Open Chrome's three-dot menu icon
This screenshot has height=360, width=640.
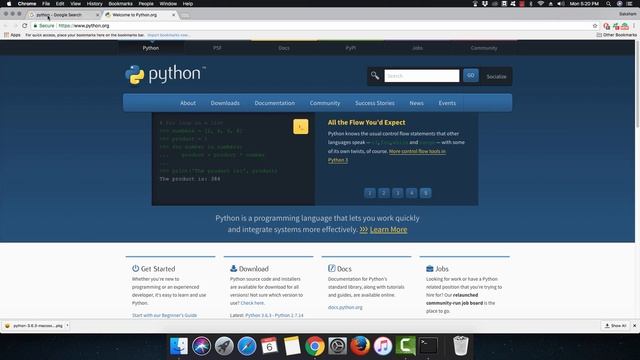click(634, 26)
